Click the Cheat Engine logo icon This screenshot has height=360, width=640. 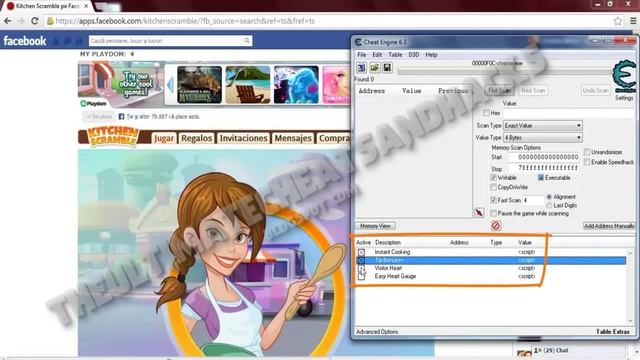tap(624, 76)
